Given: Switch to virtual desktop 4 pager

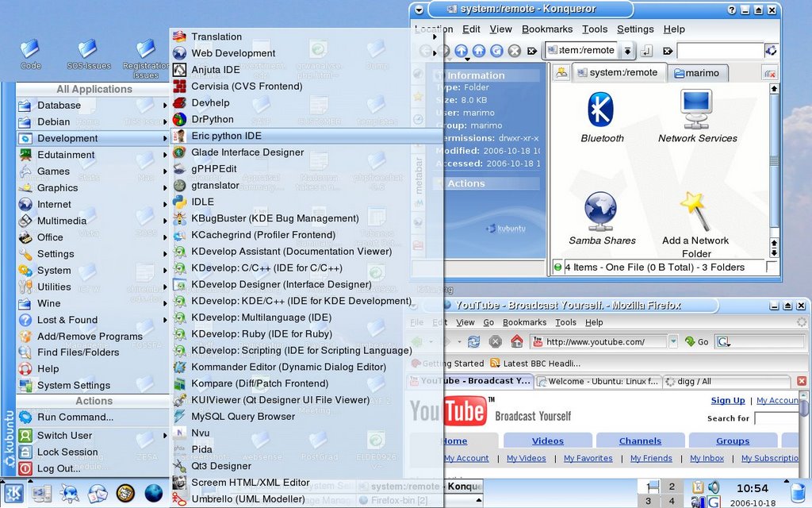Looking at the screenshot, I should [672, 501].
